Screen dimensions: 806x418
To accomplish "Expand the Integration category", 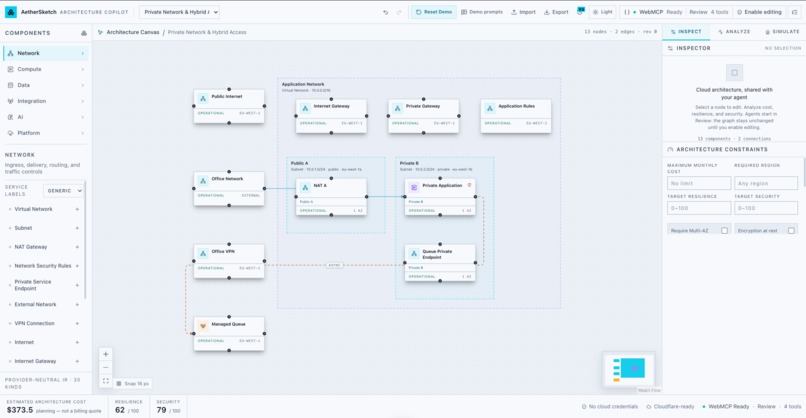I will tap(46, 101).
